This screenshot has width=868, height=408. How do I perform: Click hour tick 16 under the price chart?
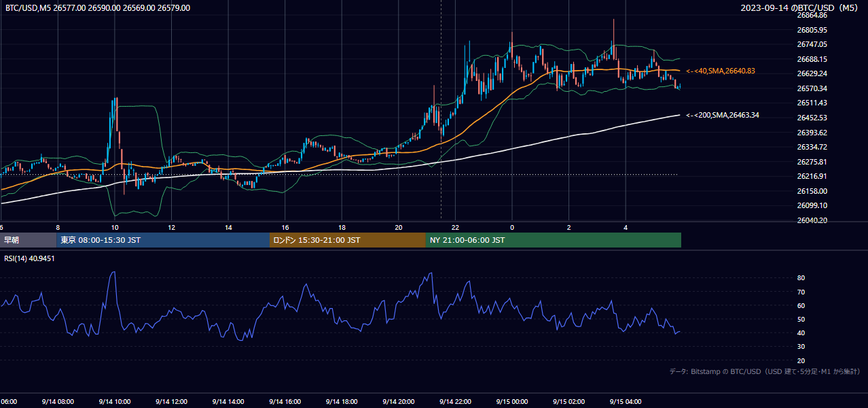click(285, 227)
